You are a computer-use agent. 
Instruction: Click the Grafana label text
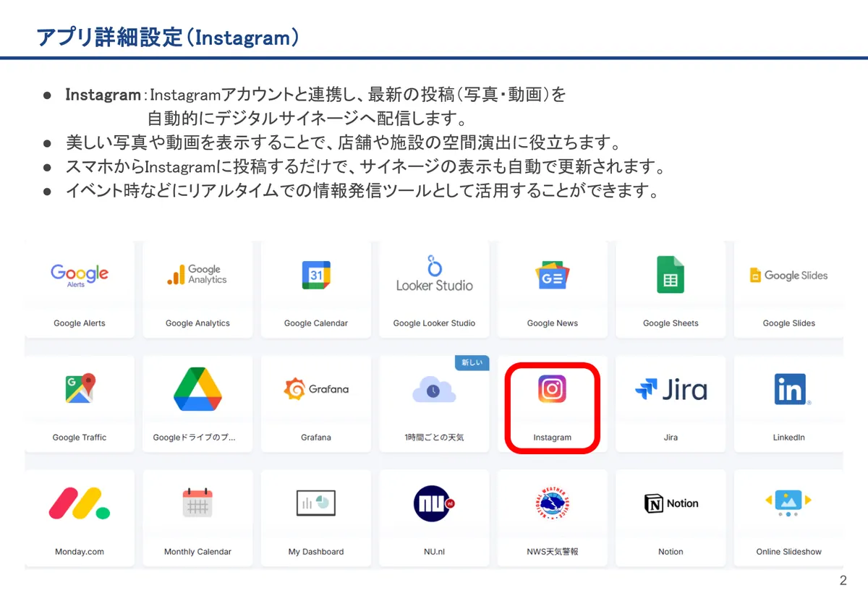(x=316, y=438)
